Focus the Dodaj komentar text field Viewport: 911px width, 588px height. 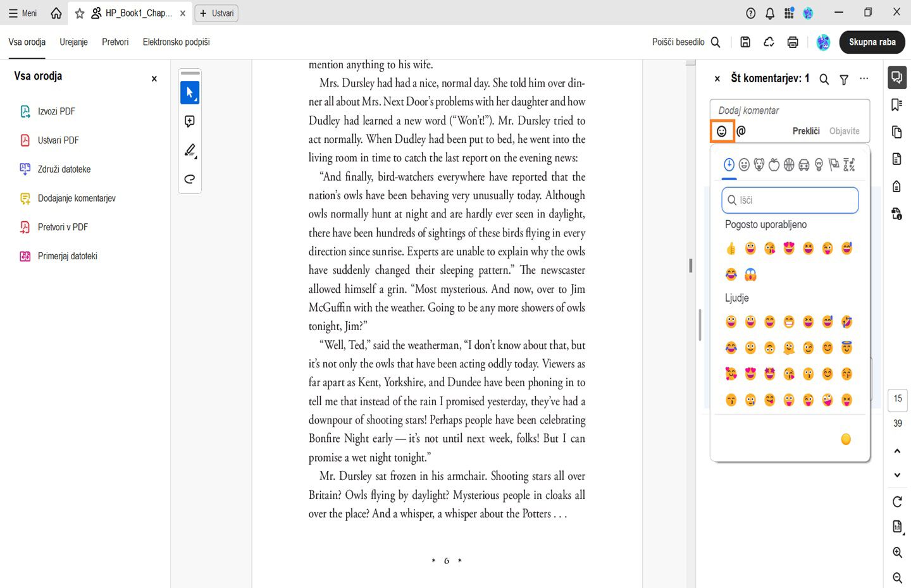click(x=790, y=111)
